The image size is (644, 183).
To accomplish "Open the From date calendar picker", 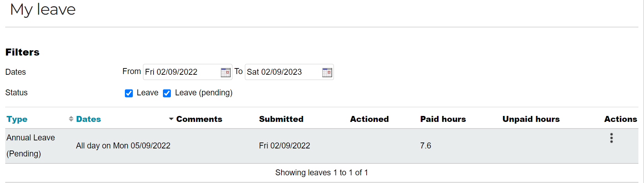I will click(x=226, y=72).
